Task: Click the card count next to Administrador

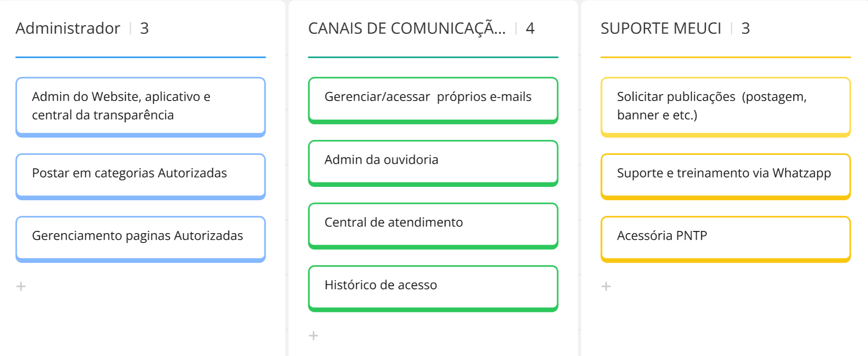Action: 144,28
